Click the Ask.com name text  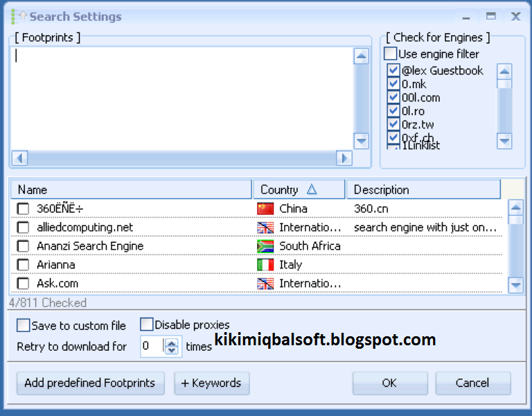click(57, 283)
